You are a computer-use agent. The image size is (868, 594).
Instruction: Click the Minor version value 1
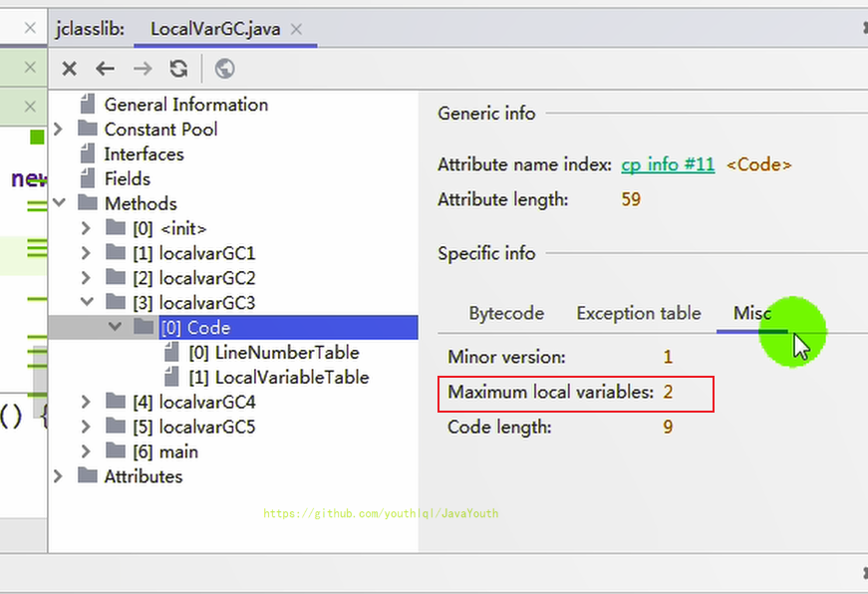click(668, 357)
